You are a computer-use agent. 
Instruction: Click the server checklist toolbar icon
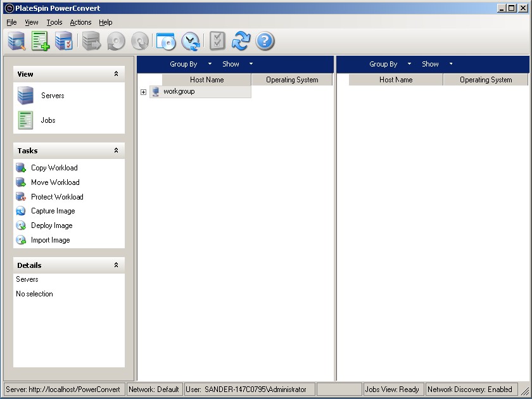64,41
